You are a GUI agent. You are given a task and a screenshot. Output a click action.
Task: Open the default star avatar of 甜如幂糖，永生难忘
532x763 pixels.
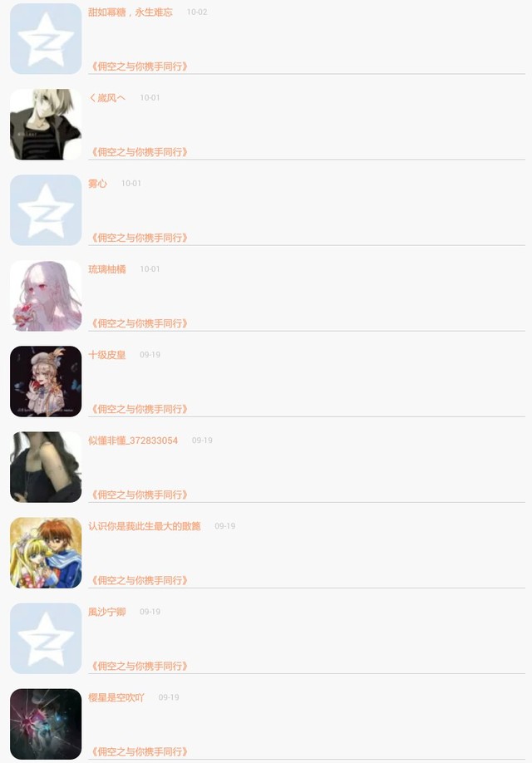tap(46, 39)
